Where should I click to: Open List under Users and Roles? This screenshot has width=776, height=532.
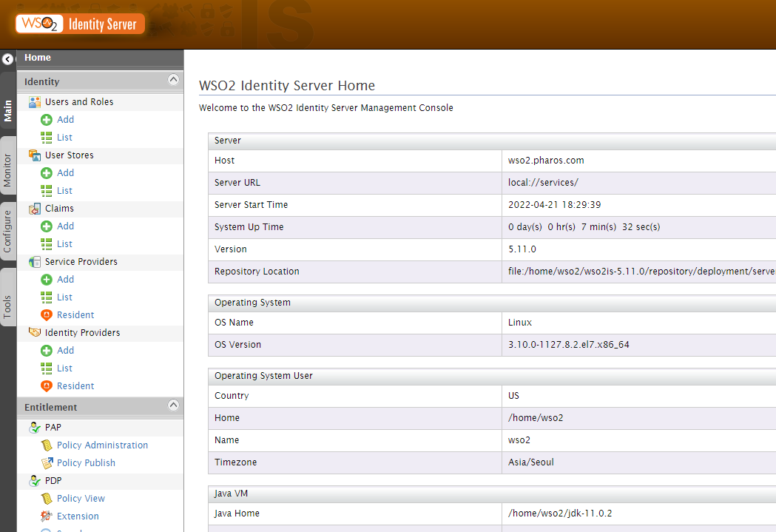pyautogui.click(x=64, y=138)
